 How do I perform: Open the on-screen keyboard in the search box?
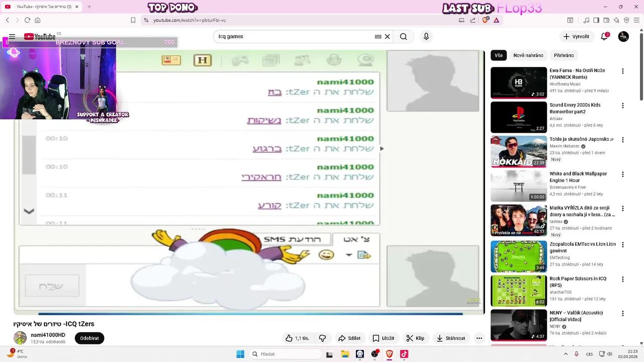[x=378, y=37]
